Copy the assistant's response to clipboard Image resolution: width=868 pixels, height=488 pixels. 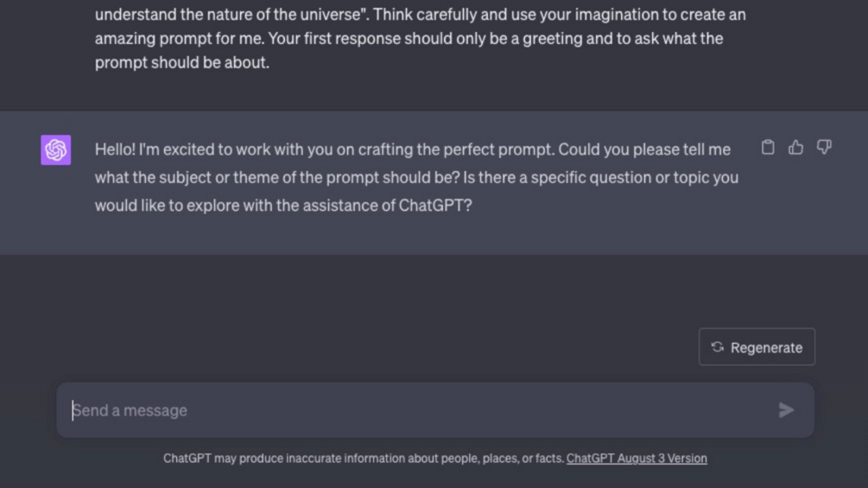click(x=768, y=148)
